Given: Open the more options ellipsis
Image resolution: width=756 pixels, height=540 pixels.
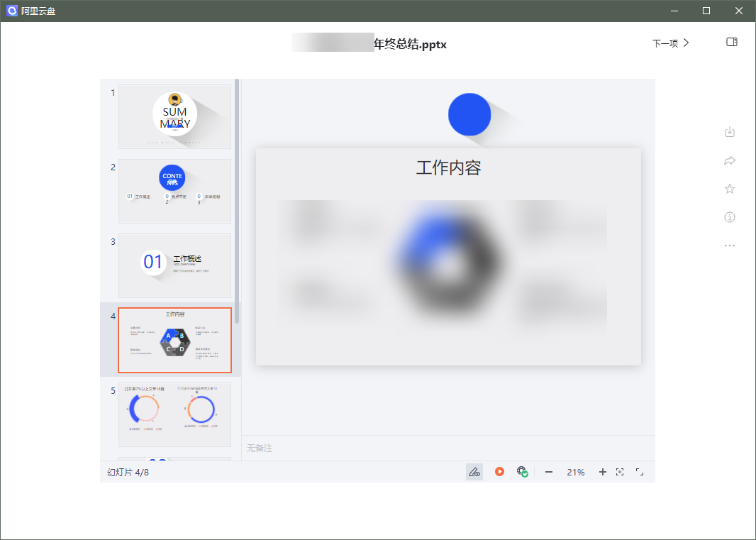Looking at the screenshot, I should [730, 246].
